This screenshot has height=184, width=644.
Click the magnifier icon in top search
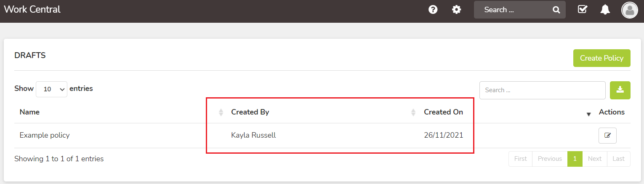coord(556,10)
